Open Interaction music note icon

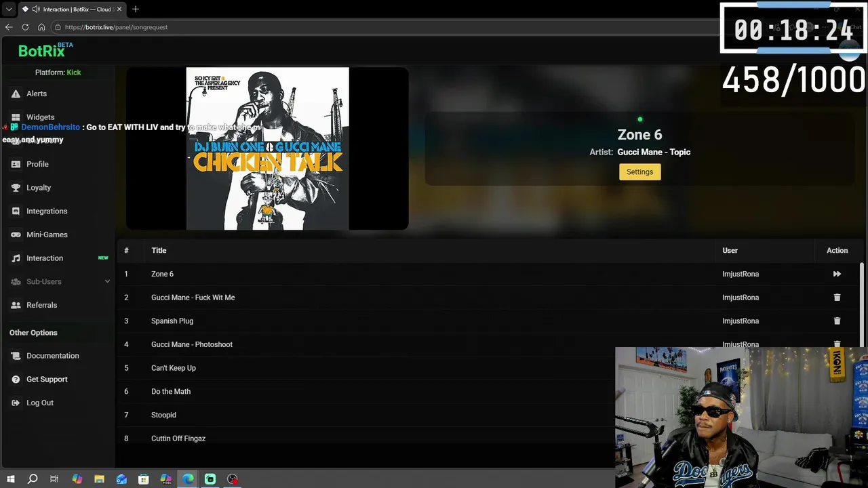point(16,258)
